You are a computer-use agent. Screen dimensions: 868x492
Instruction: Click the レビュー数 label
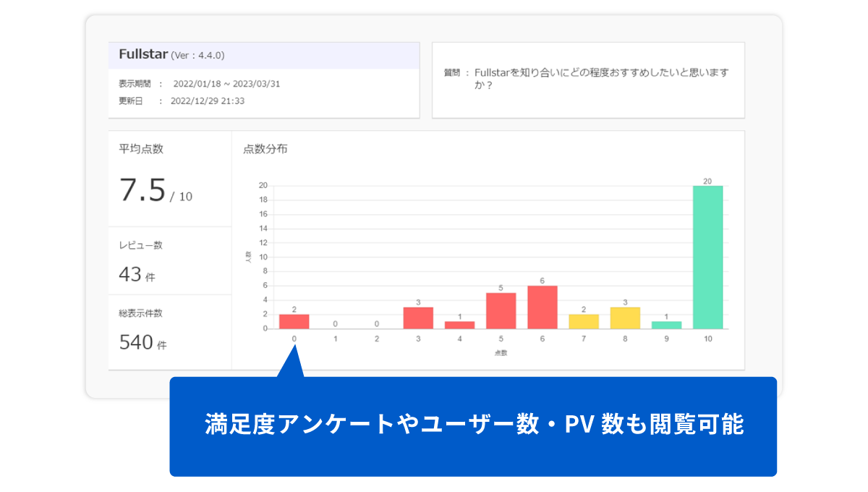(140, 246)
